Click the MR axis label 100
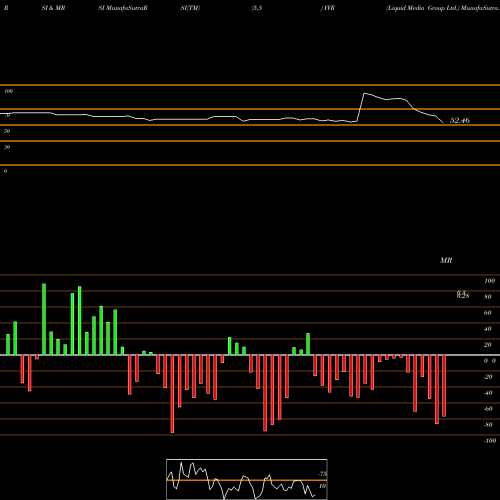The image size is (500, 500). pos(489,281)
